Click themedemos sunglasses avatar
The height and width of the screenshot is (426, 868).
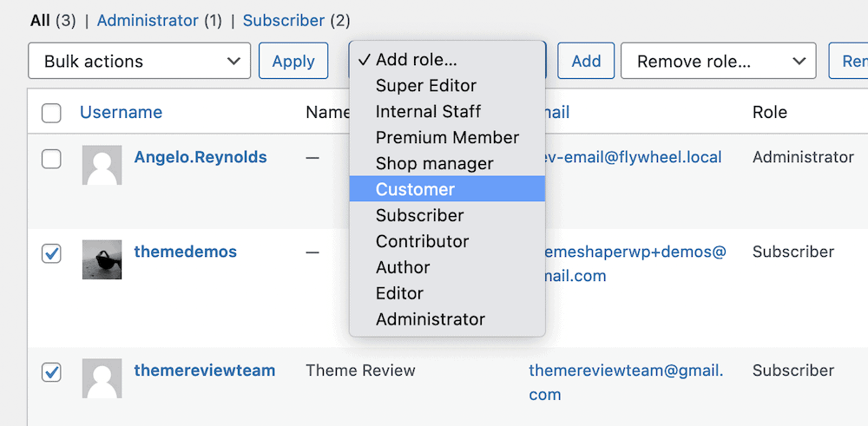pos(102,259)
